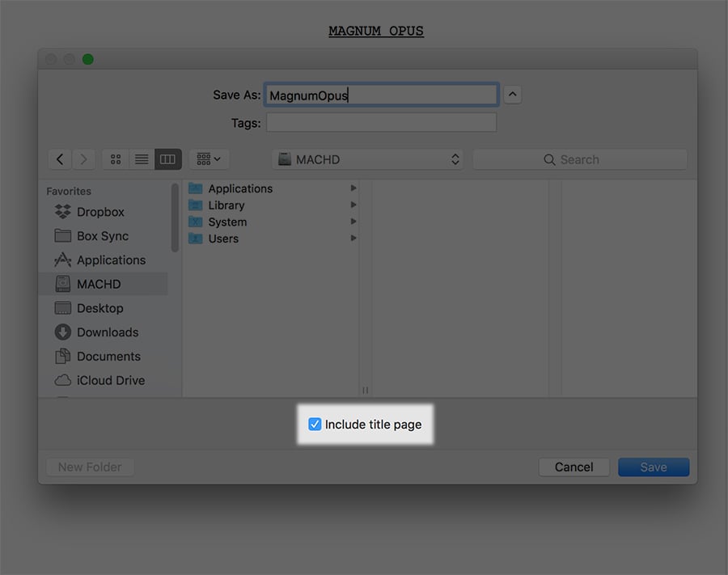The width and height of the screenshot is (728, 575).
Task: Open the Desktop location
Action: (97, 308)
